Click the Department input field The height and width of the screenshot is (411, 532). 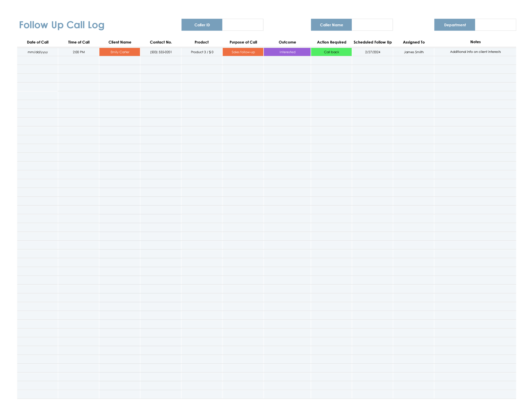point(496,25)
